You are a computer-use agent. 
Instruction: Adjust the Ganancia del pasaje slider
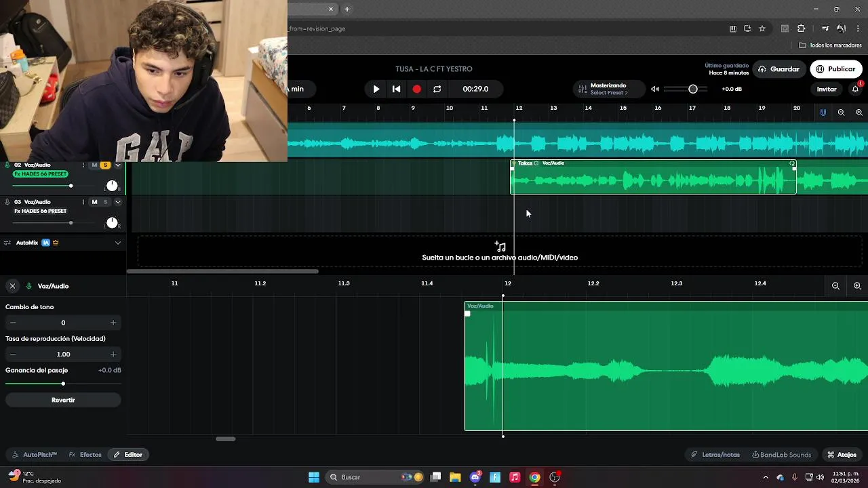point(63,384)
